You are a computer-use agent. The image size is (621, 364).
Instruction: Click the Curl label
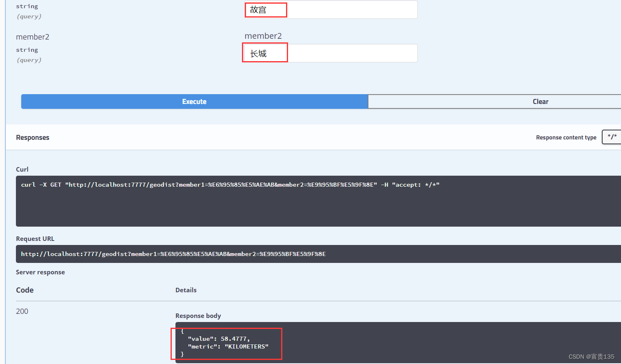click(22, 170)
